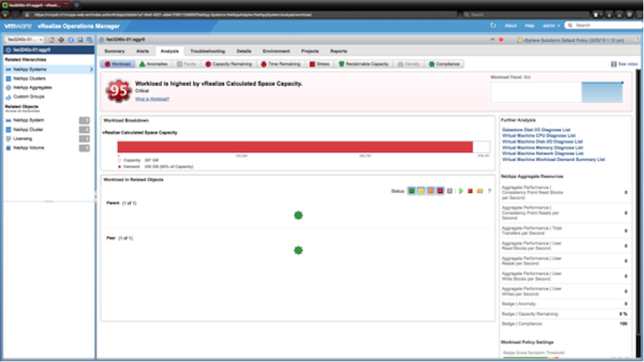644x362 pixels.
Task: Open Virtual Machine Memory Diagnose List link
Action: coord(542,147)
